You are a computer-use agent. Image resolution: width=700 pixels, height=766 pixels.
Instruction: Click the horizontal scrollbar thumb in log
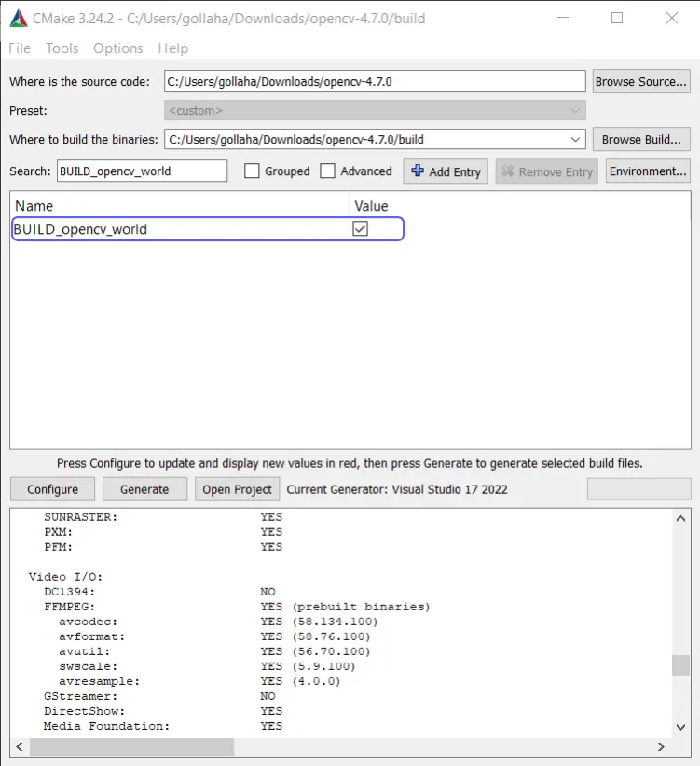click(132, 746)
